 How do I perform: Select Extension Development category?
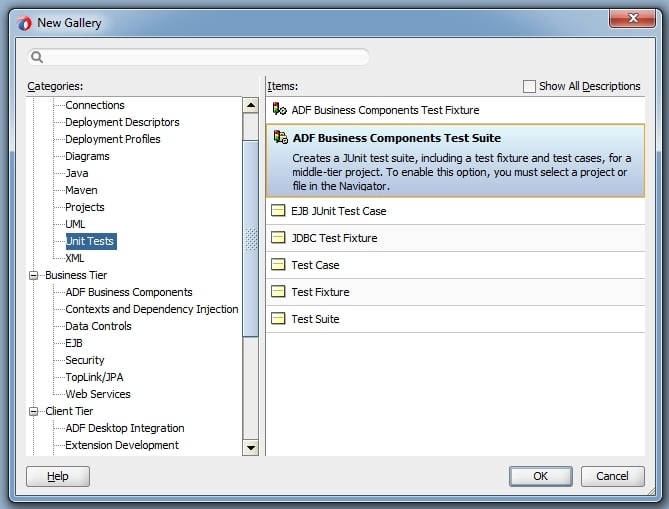click(122, 445)
